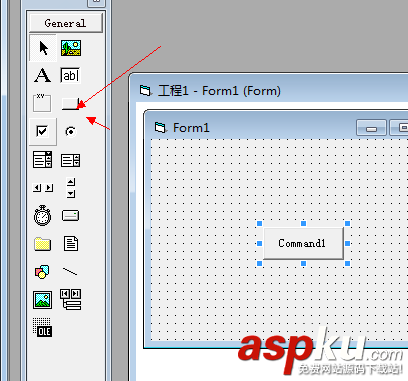The width and height of the screenshot is (408, 381).
Task: Click the 工程1 - Form1 (Form) window title
Action: coord(220,91)
